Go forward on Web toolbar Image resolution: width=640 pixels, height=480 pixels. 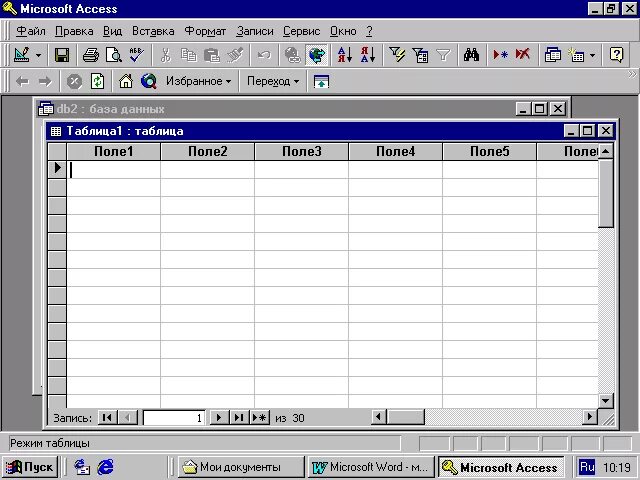pyautogui.click(x=45, y=81)
